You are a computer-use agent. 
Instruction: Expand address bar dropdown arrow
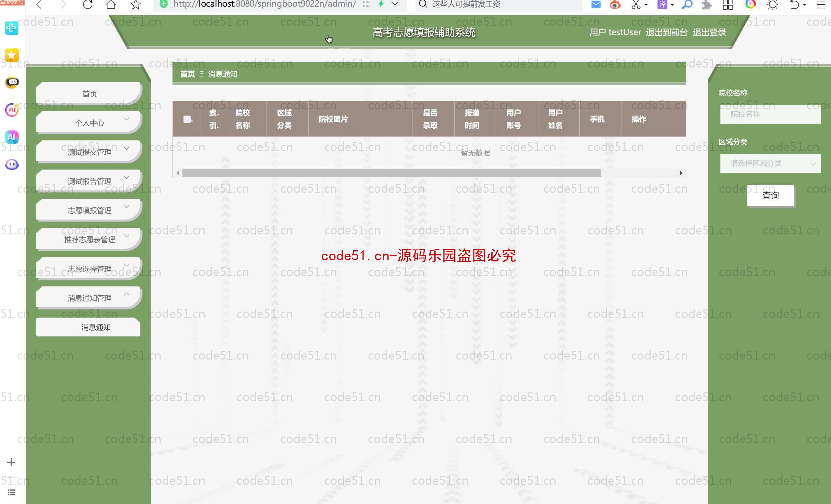[x=395, y=4]
